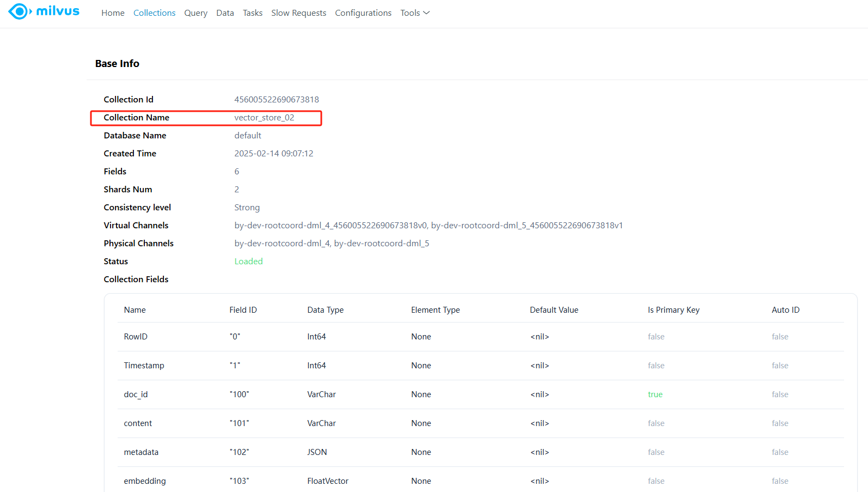The width and height of the screenshot is (868, 492).
Task: View Slow Requests page
Action: pyautogui.click(x=299, y=13)
